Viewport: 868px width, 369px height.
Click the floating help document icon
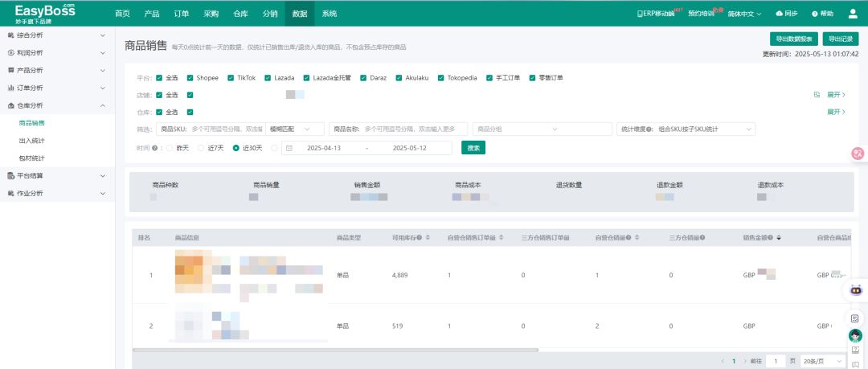click(855, 351)
